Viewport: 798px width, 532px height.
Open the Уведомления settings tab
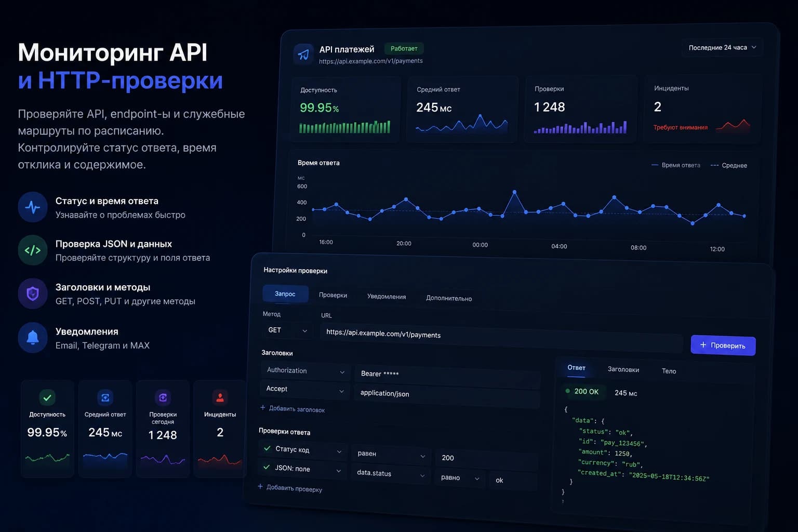click(387, 297)
